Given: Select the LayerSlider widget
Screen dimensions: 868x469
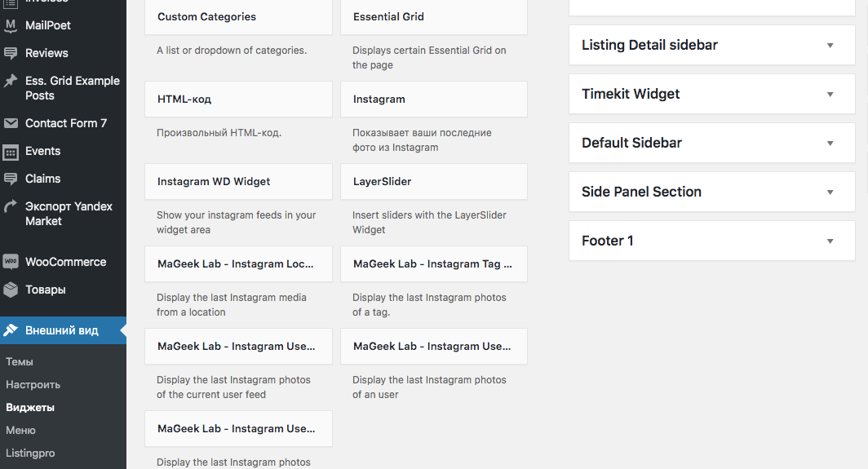Looking at the screenshot, I should pyautogui.click(x=434, y=182).
